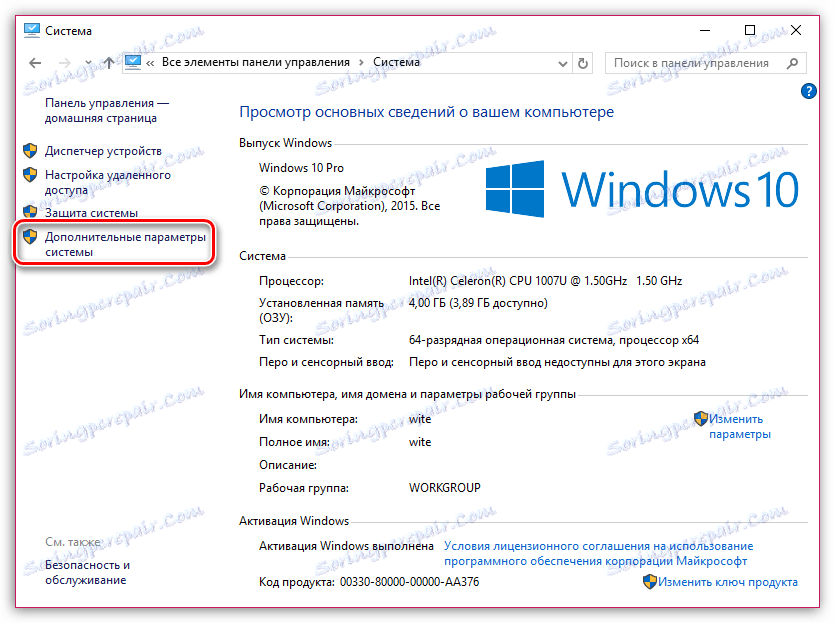Minimize the Система window

(x=705, y=30)
